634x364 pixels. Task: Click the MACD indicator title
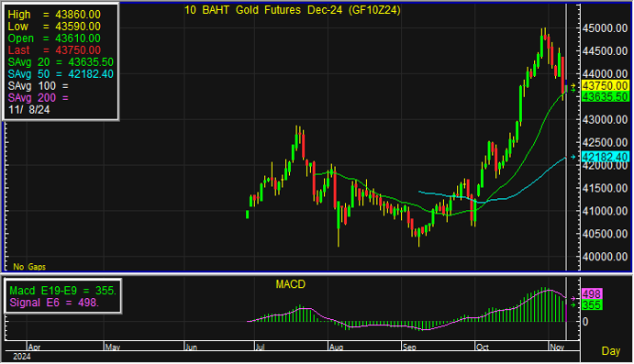pos(290,284)
